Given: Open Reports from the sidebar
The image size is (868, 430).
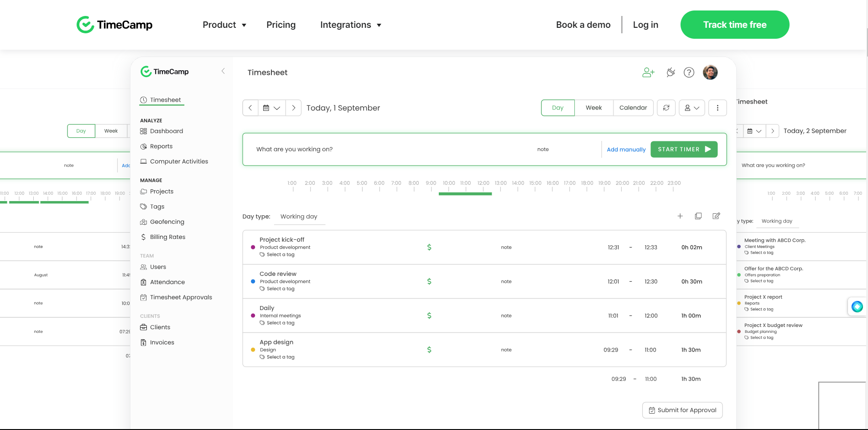Looking at the screenshot, I should click(161, 146).
